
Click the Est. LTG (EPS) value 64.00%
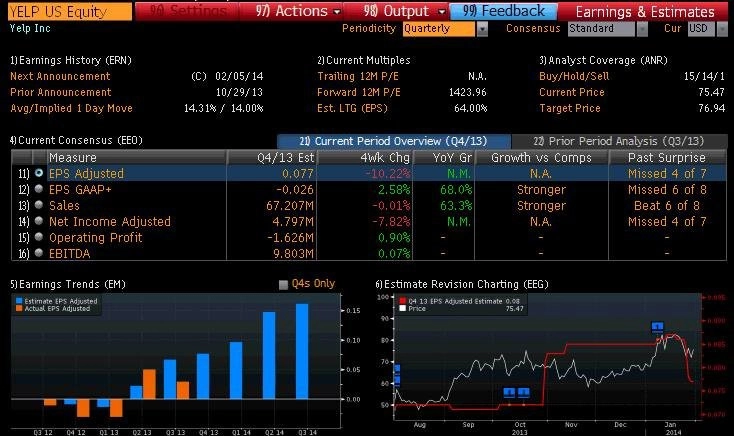tap(470, 108)
